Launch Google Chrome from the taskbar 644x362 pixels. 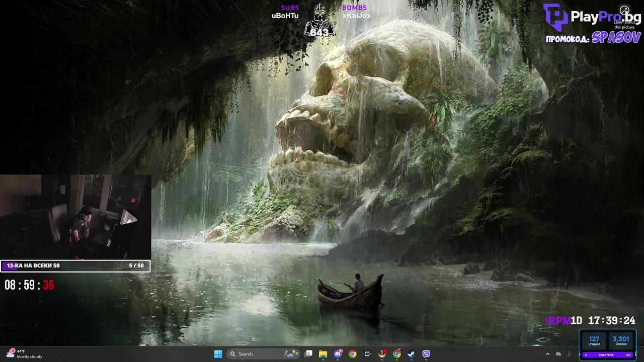pyautogui.click(x=353, y=354)
